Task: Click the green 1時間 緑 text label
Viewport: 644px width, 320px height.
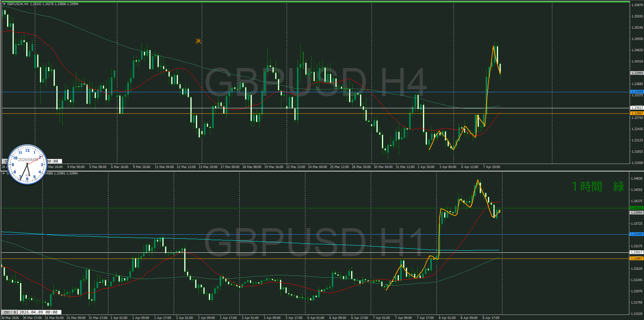Action: pyautogui.click(x=597, y=187)
